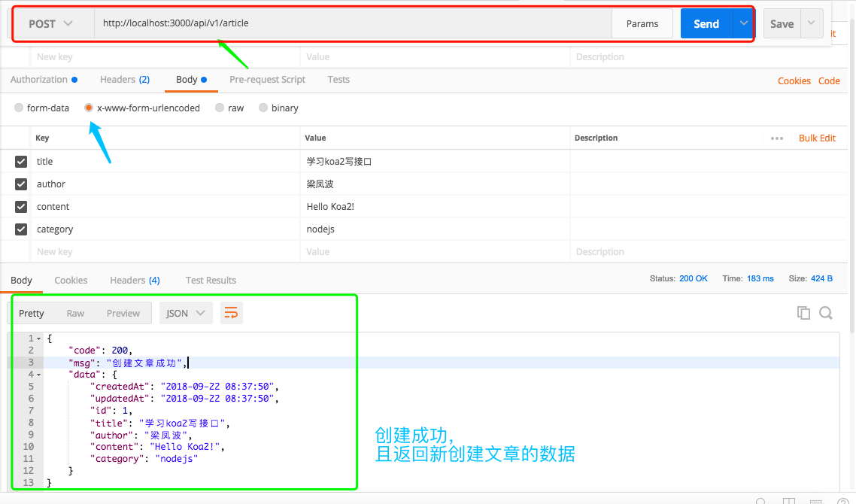856x504 pixels.
Task: Click the "code": 200 line in JSON
Action: [x=101, y=351]
